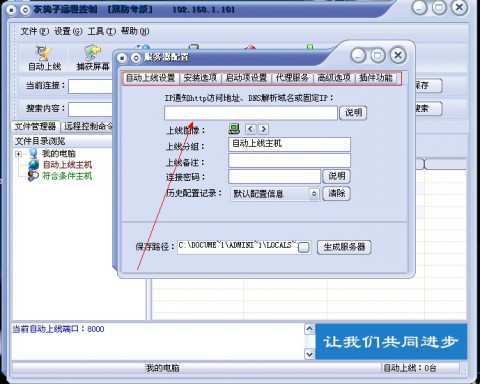Click the 清除 button
Viewport: 480px width, 384px height.
(336, 193)
